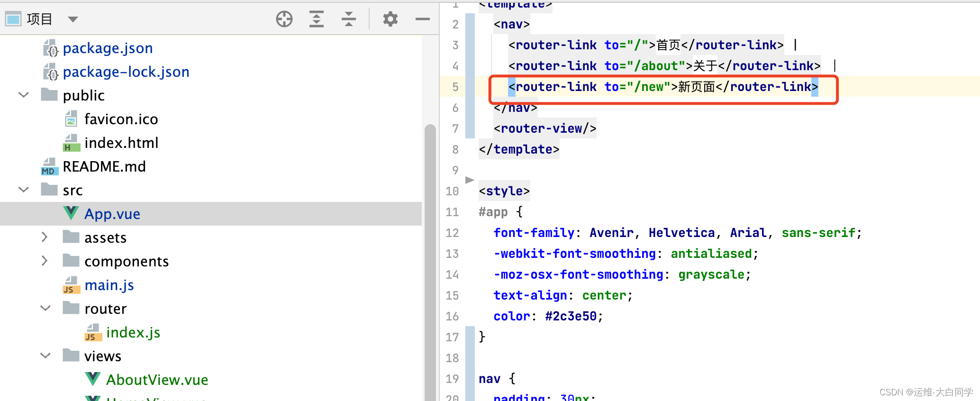The image size is (980, 401).
Task: Open favicon.ico file
Action: pyautogui.click(x=121, y=119)
